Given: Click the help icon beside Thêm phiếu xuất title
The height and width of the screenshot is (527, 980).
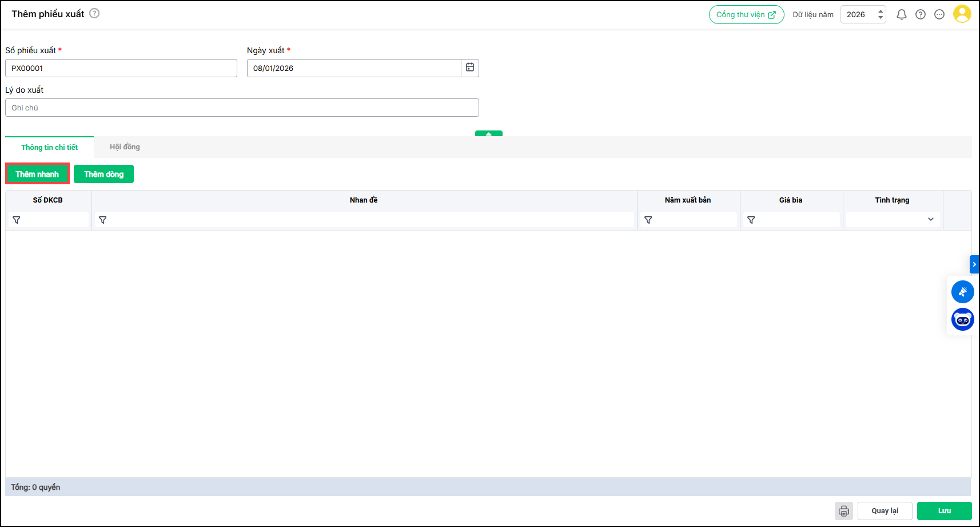Looking at the screenshot, I should tap(94, 13).
